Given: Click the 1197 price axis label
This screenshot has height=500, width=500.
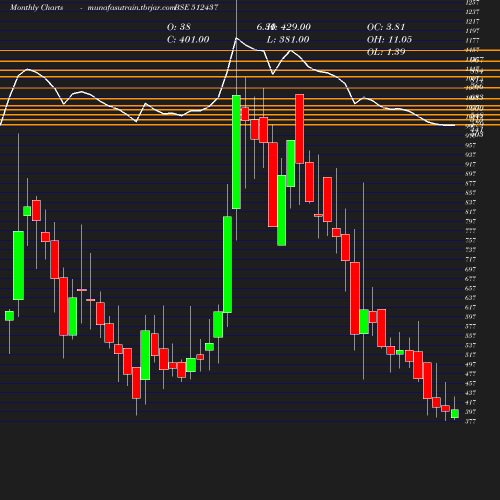Looking at the screenshot, I should (472, 31).
